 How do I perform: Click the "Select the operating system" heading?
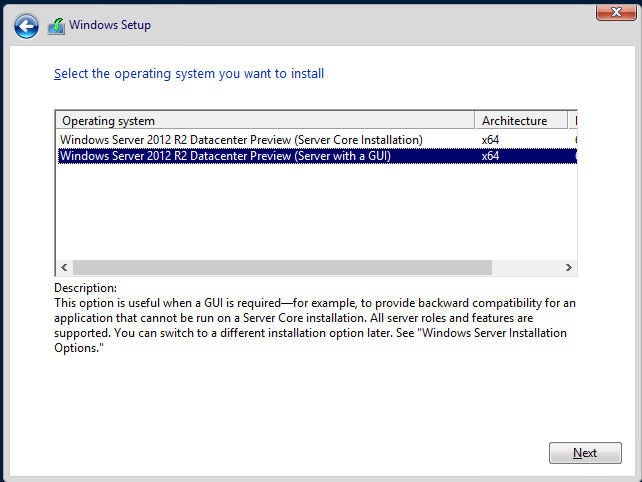pyautogui.click(x=188, y=74)
